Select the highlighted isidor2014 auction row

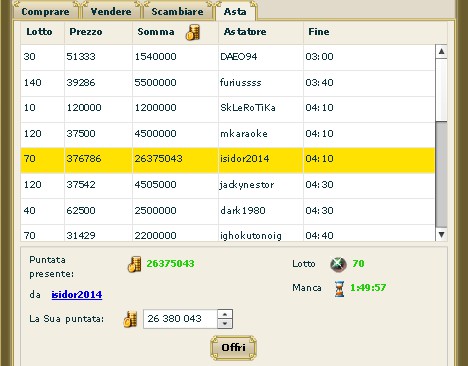coord(228,159)
